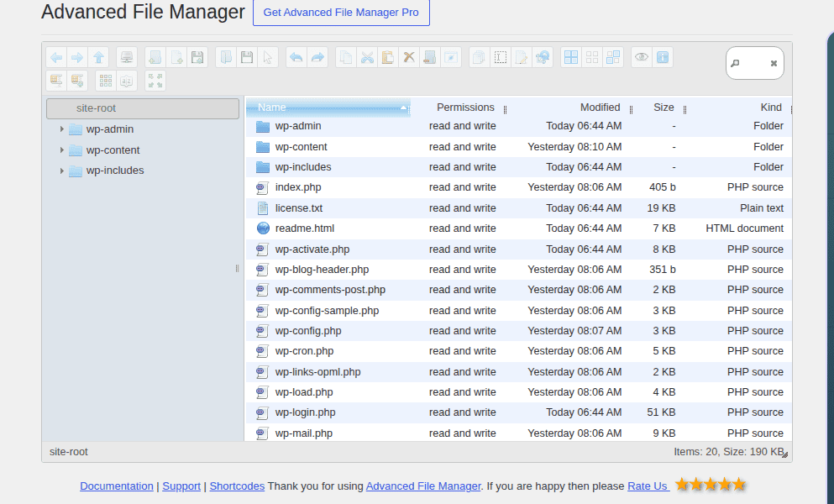
Task: Select site-root in the folder tree
Action: 143,108
